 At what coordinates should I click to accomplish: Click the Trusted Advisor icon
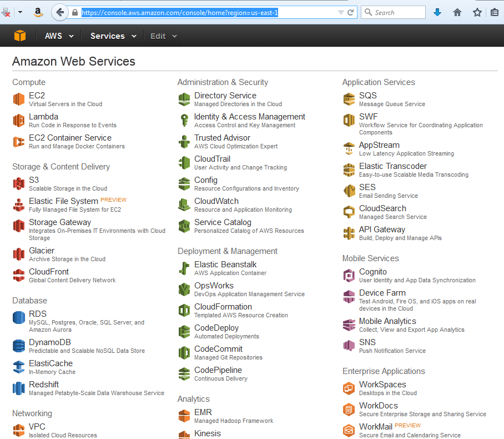click(184, 142)
